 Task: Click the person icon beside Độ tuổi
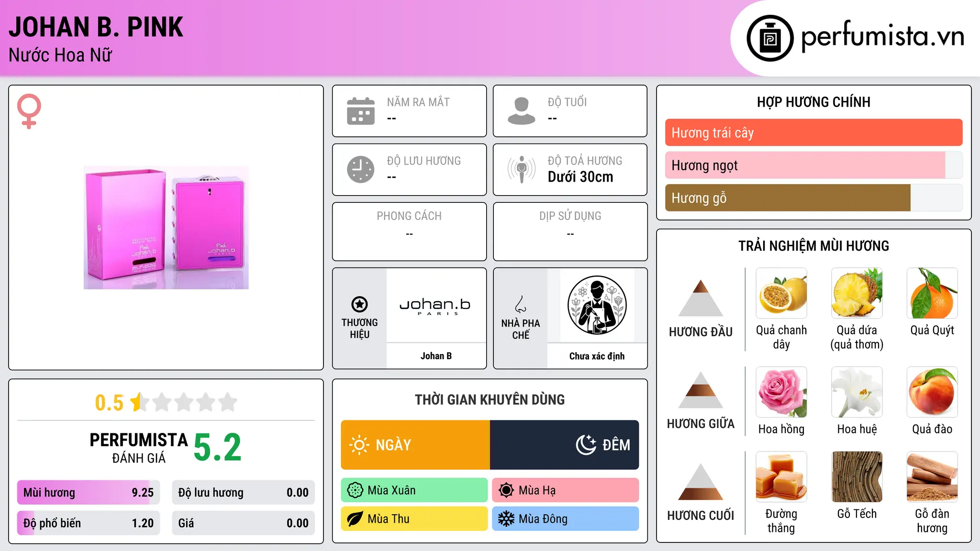click(x=522, y=111)
